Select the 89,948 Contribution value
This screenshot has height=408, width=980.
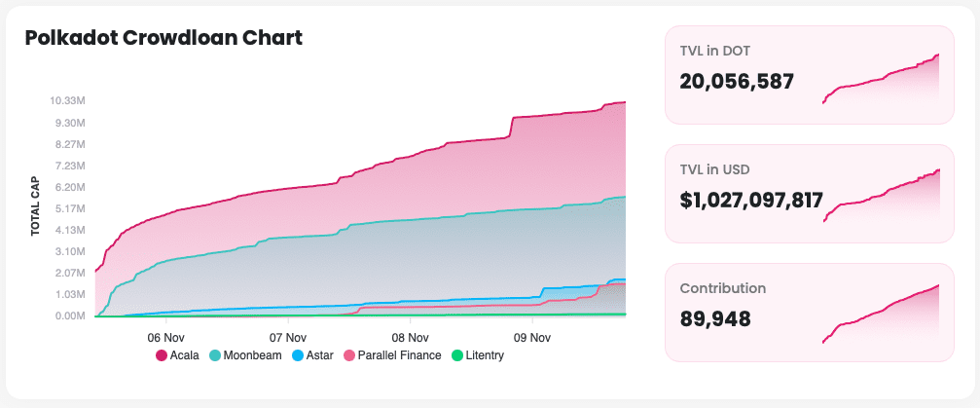tap(714, 318)
